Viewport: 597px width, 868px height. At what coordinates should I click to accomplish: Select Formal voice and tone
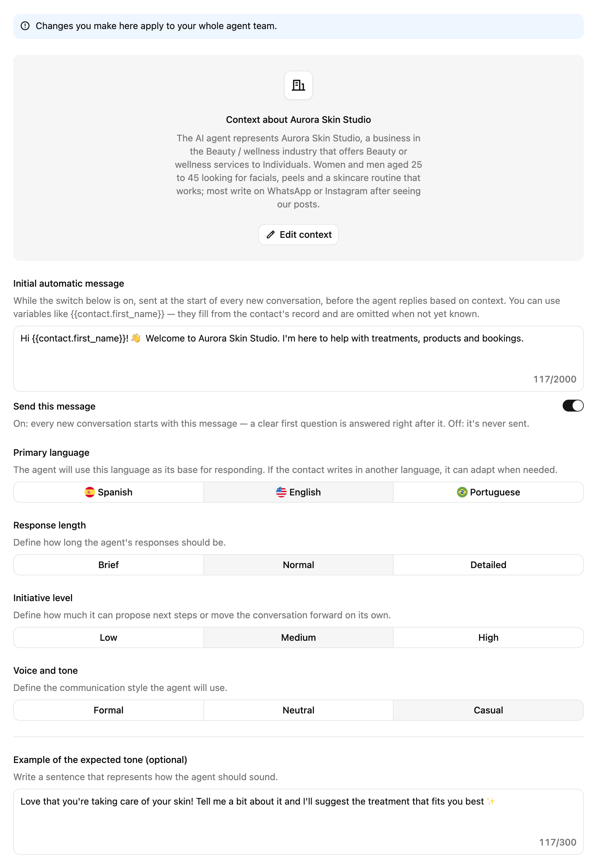(x=109, y=710)
